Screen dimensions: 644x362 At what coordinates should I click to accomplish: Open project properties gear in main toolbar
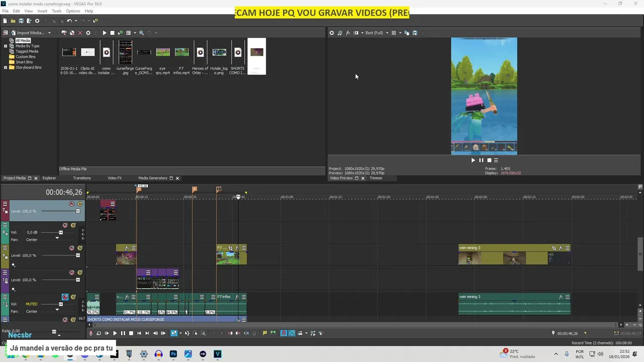(x=37, y=21)
